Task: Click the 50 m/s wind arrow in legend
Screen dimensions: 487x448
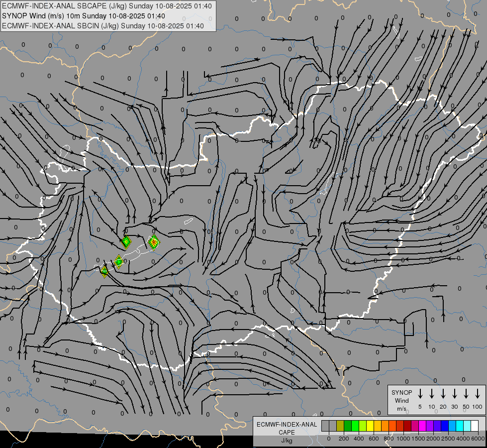Action: 466,393
